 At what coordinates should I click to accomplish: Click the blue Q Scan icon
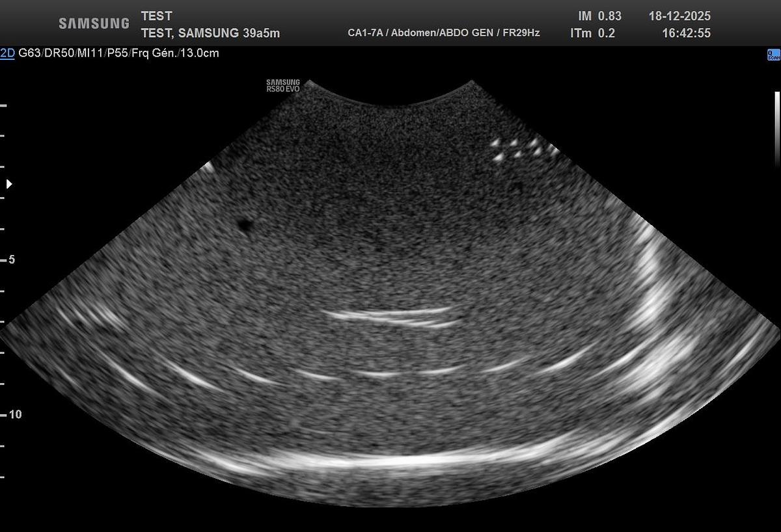(773, 55)
